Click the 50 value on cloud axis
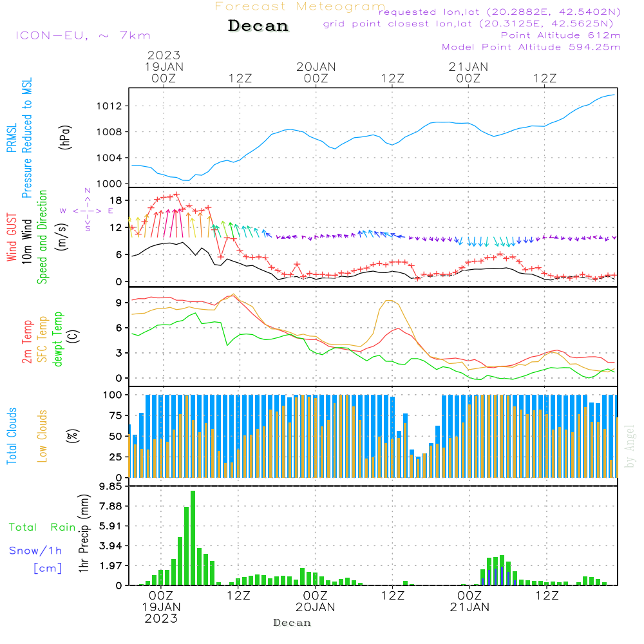Screen dimensions: 644x644 [x=115, y=437]
